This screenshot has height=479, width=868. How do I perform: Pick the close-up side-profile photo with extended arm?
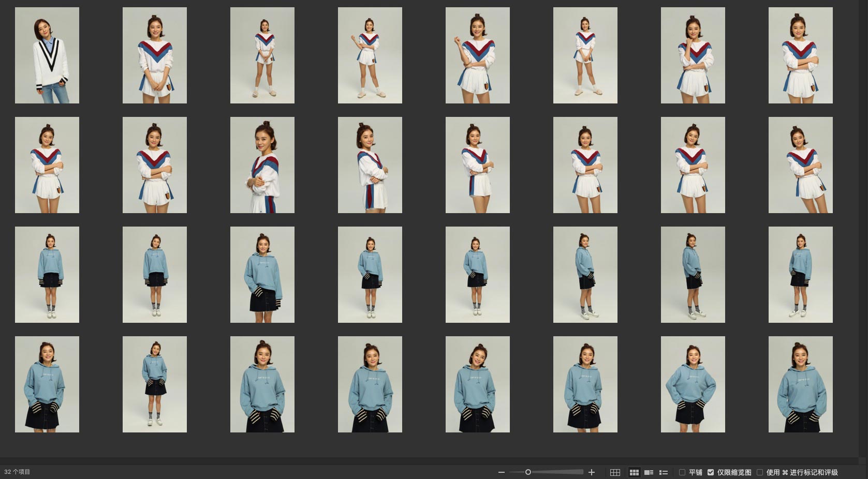(262, 165)
